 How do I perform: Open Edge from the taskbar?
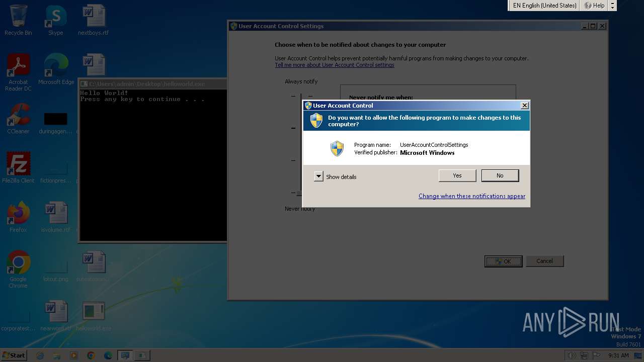tap(108, 355)
